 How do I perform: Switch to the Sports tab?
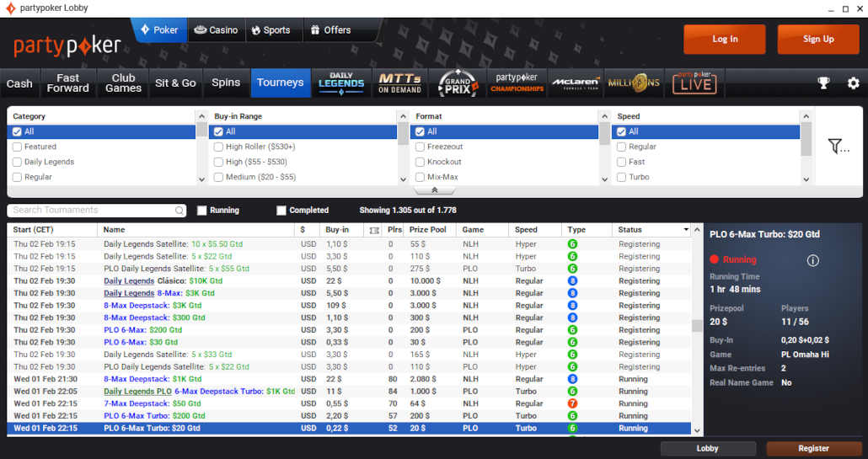click(271, 29)
